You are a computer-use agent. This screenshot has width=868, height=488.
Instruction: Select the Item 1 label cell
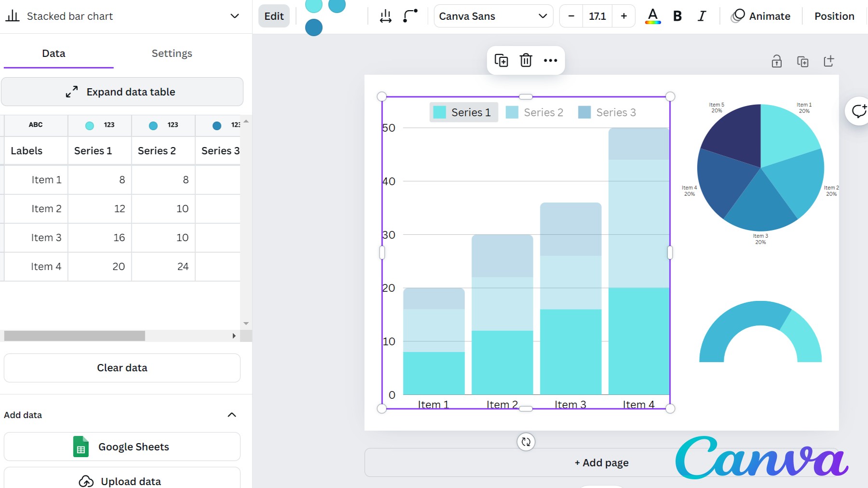[x=36, y=180]
